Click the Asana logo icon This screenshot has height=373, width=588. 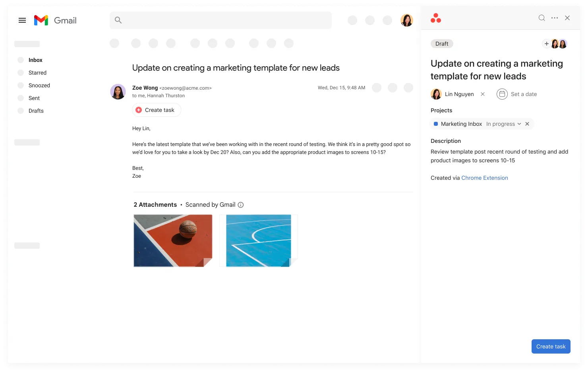(436, 18)
